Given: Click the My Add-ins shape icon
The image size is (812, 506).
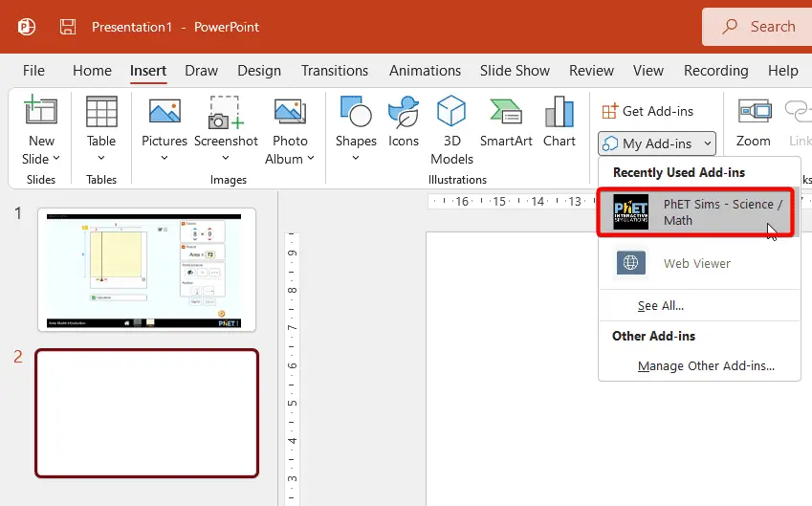Looking at the screenshot, I should tap(610, 143).
